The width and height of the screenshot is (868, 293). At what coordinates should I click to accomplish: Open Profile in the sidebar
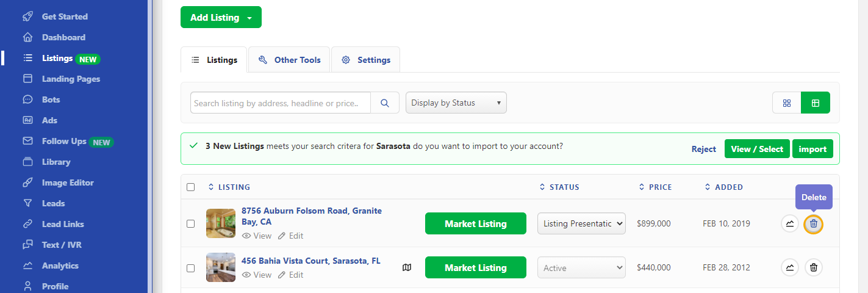pos(55,286)
